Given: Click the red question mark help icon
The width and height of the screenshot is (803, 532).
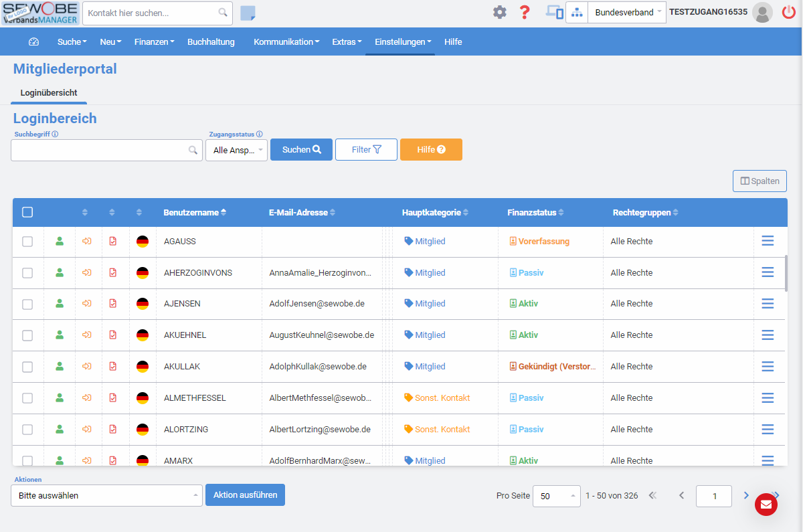Looking at the screenshot, I should click(525, 12).
